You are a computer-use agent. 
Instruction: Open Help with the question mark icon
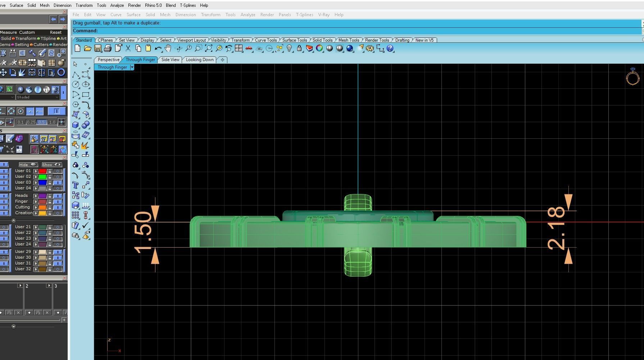[x=390, y=49]
